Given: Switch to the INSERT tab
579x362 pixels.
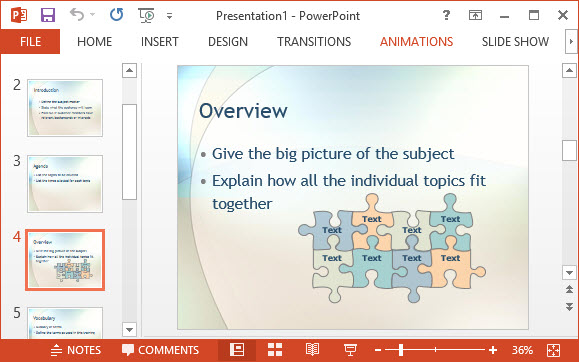Looking at the screenshot, I should [160, 42].
